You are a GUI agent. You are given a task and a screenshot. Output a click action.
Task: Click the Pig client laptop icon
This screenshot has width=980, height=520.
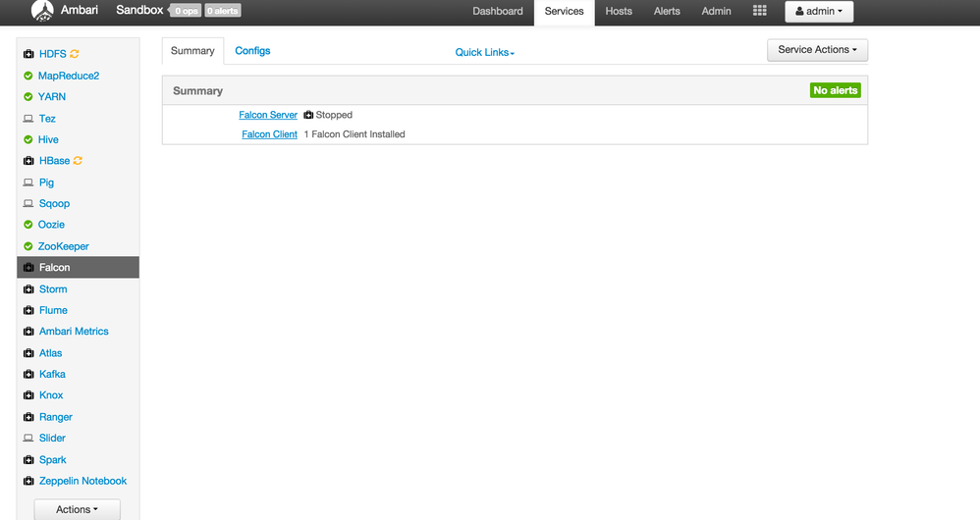[28, 182]
